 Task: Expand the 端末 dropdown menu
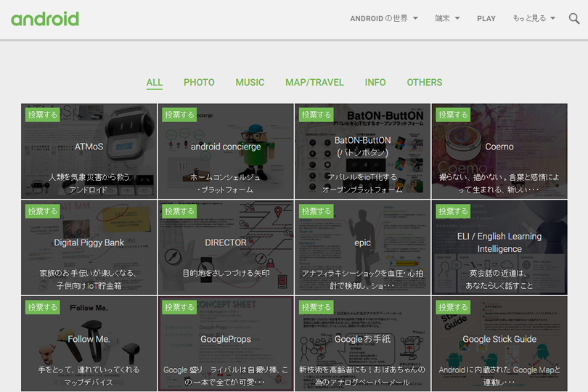coord(447,18)
